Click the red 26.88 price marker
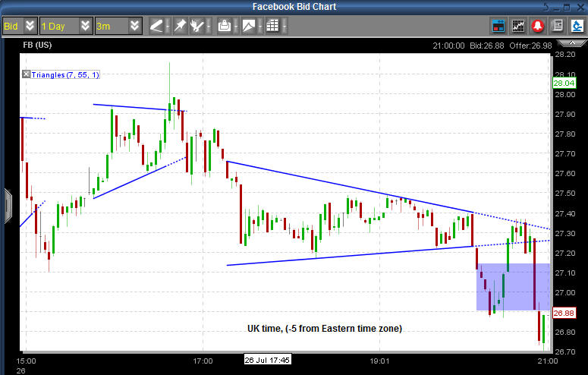 pos(564,313)
